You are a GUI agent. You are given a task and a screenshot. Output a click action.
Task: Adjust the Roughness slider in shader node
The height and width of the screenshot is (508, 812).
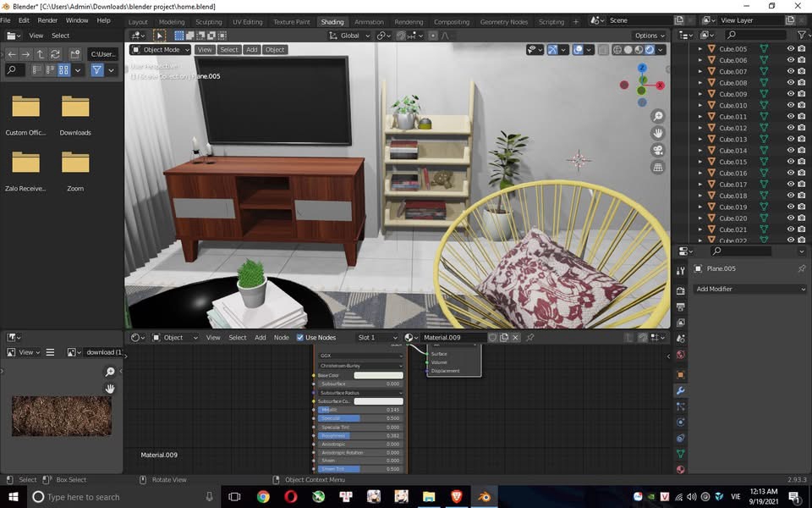(359, 436)
